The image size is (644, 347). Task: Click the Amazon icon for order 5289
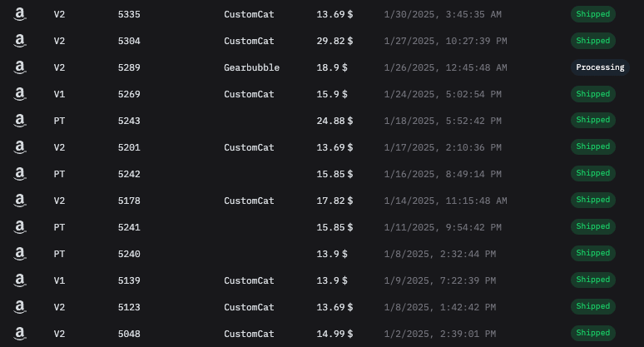(18, 67)
